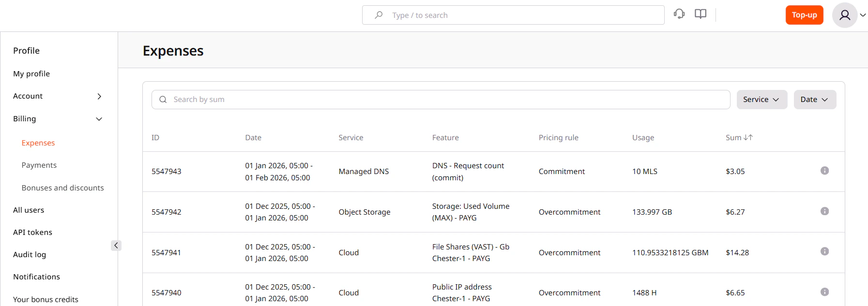Collapse the sidebar with arrow handle
The image size is (868, 306).
pyautogui.click(x=116, y=246)
